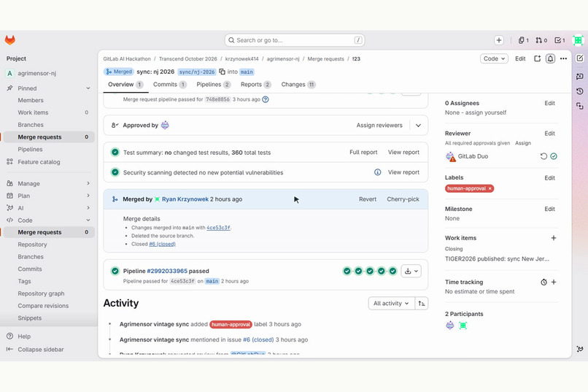Click the first pipeline stage status icon
588x392 pixels.
click(347, 271)
